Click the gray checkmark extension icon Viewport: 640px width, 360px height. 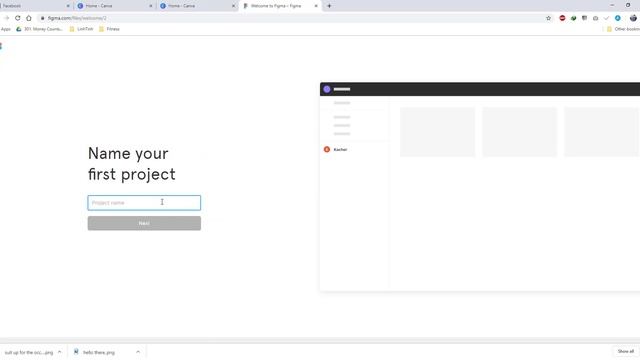point(607,18)
